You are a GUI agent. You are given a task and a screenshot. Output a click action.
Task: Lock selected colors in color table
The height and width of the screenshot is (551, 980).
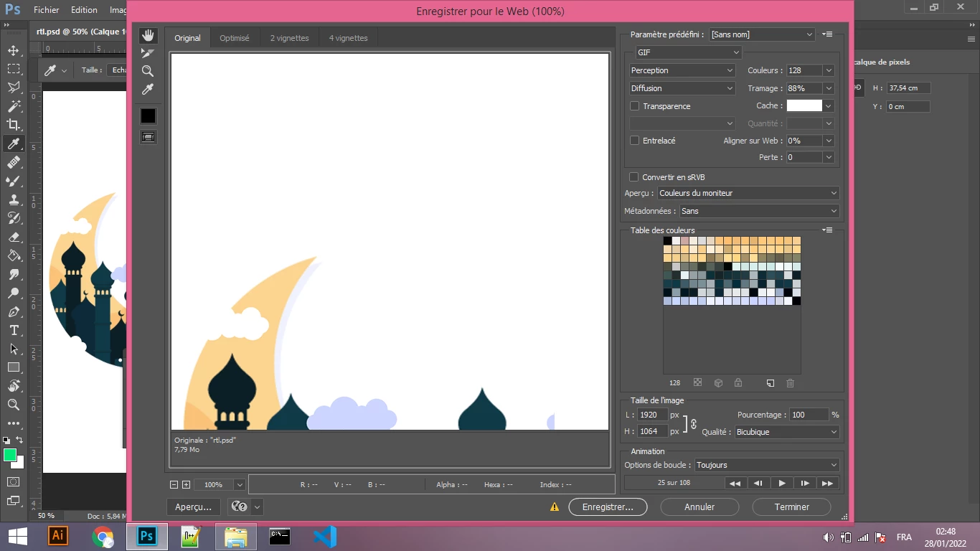(x=738, y=383)
